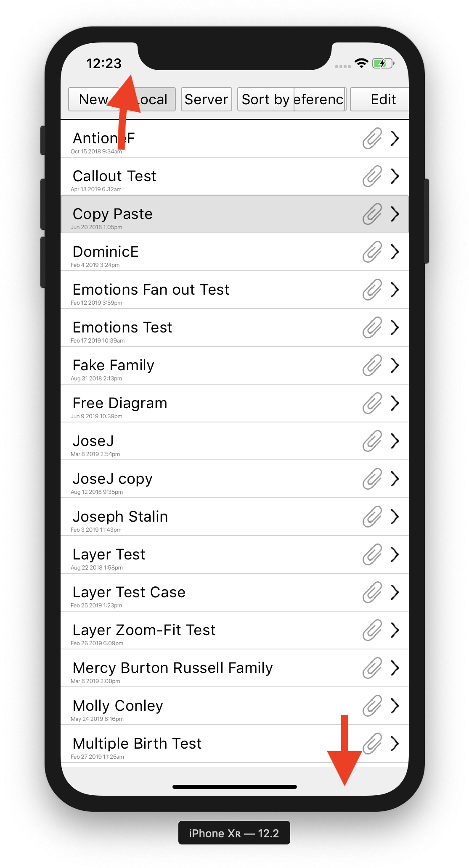Expand Free Diagram with the right chevron
The image size is (469, 868).
click(x=395, y=403)
